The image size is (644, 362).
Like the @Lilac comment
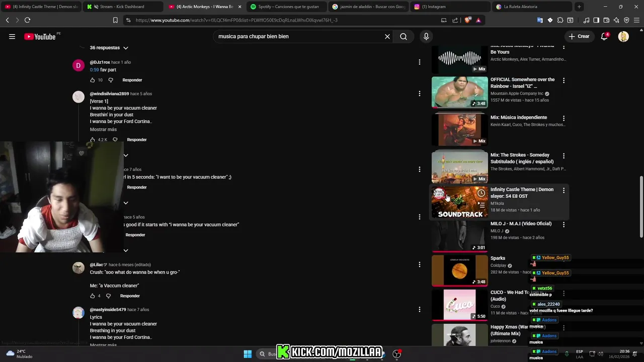[93, 296]
